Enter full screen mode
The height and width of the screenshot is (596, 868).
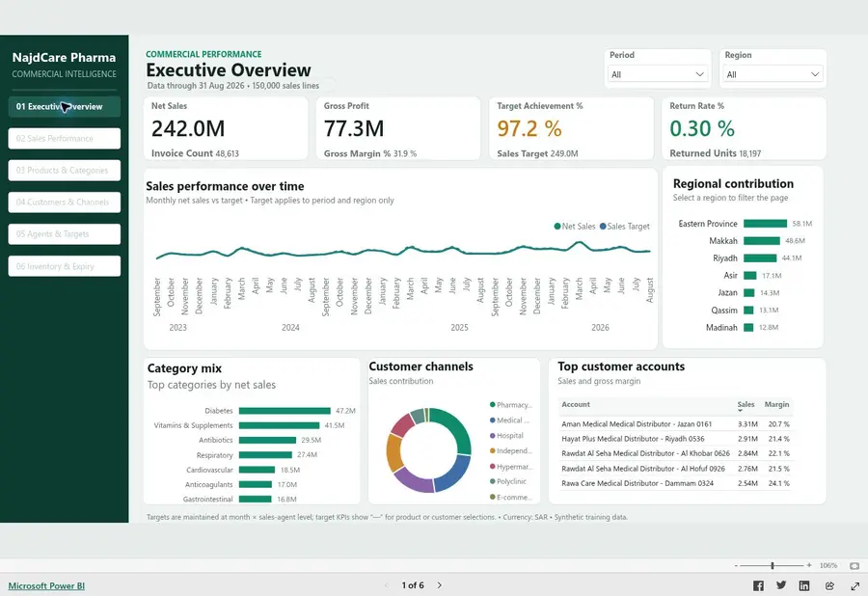855,585
